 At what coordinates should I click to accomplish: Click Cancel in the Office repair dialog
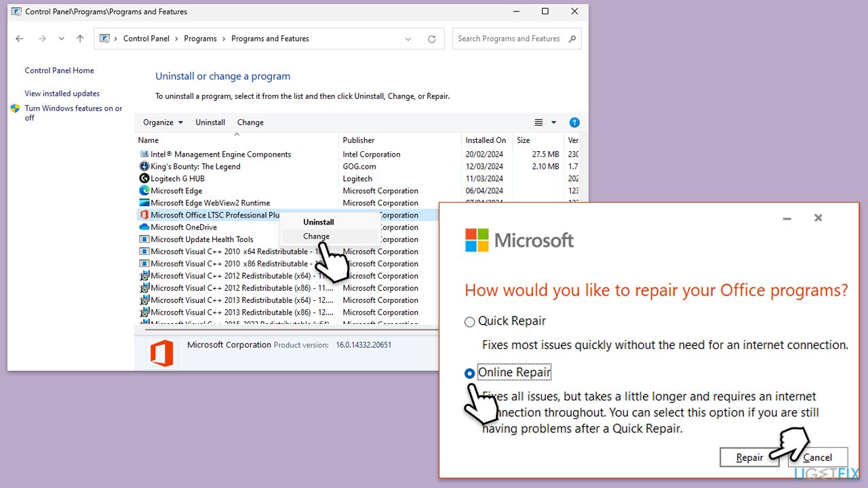[818, 457]
